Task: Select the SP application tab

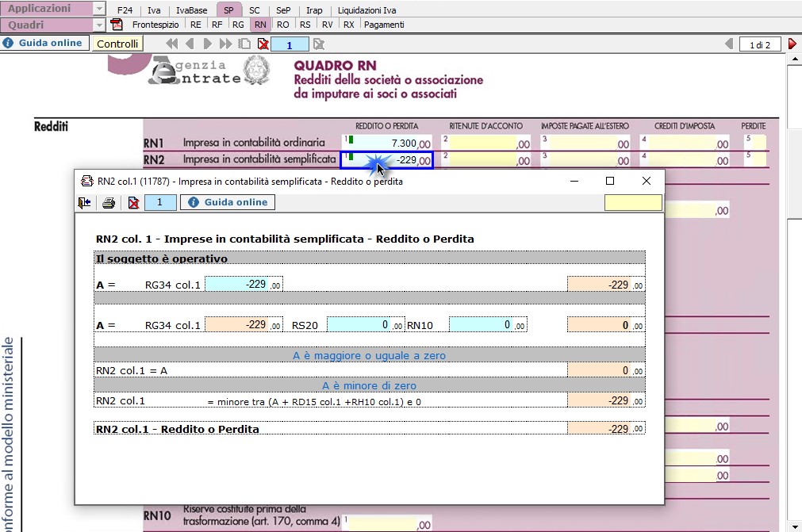Action: [x=228, y=10]
